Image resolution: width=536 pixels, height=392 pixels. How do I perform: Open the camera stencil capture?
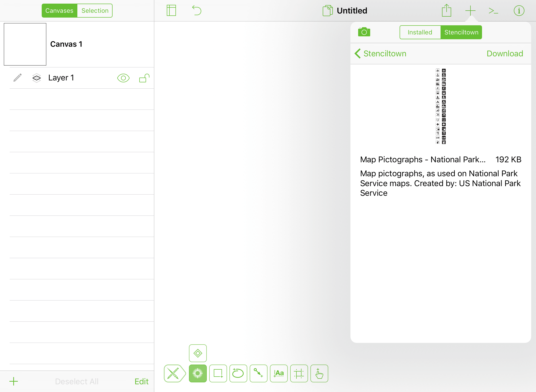tap(364, 32)
